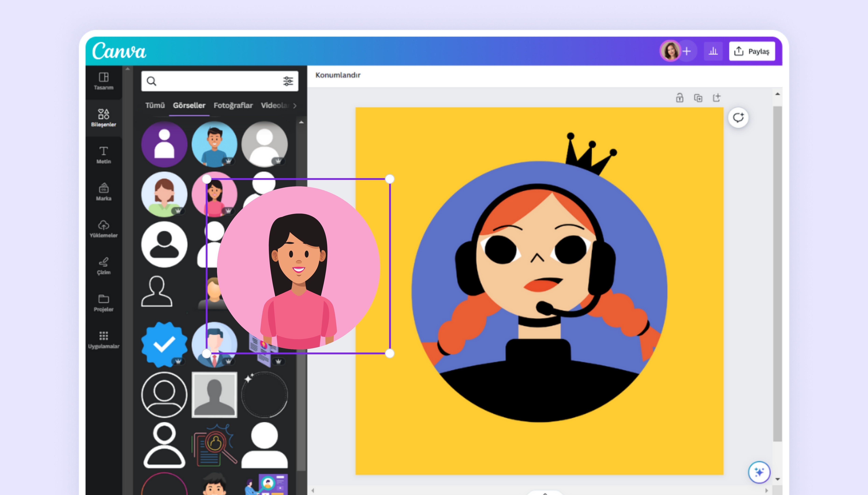Viewport: 868px width, 495px height.
Task: Click inside the elements search field
Action: 219,81
